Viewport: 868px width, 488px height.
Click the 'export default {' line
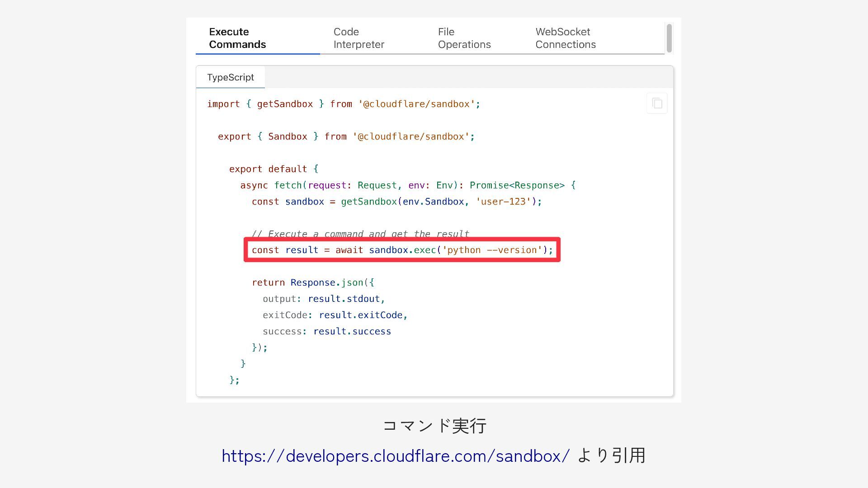click(x=274, y=169)
